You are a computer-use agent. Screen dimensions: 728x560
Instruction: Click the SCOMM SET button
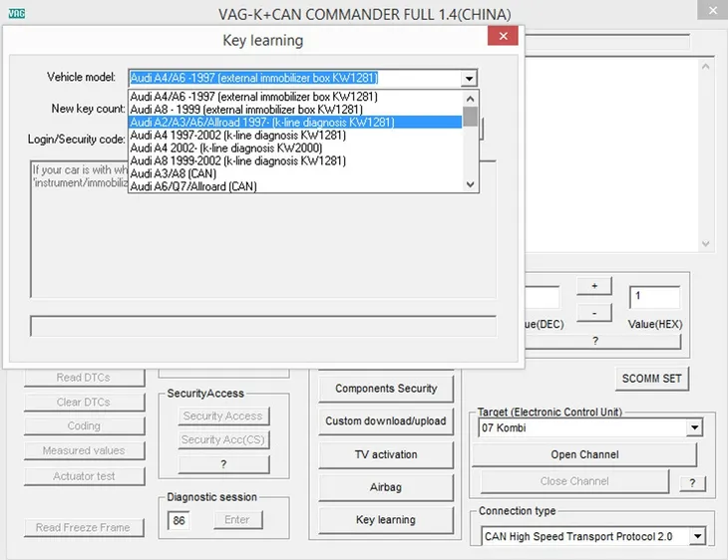tap(652, 379)
